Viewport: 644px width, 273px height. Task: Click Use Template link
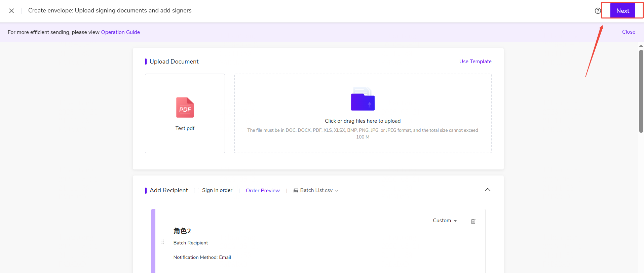pyautogui.click(x=475, y=62)
